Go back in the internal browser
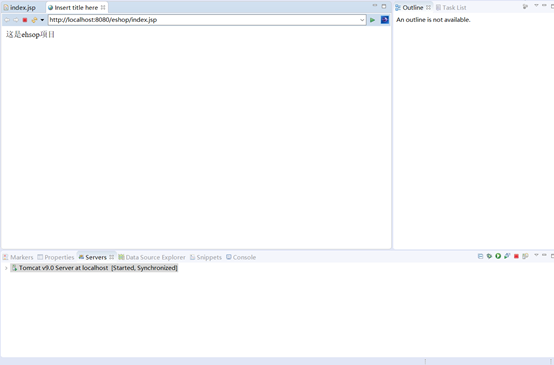 click(7, 20)
